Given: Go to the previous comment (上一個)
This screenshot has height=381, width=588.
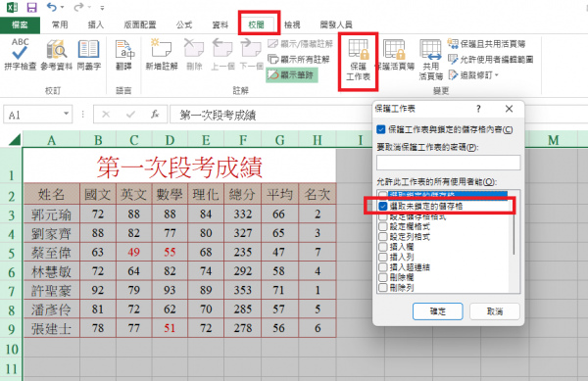Looking at the screenshot, I should point(222,55).
